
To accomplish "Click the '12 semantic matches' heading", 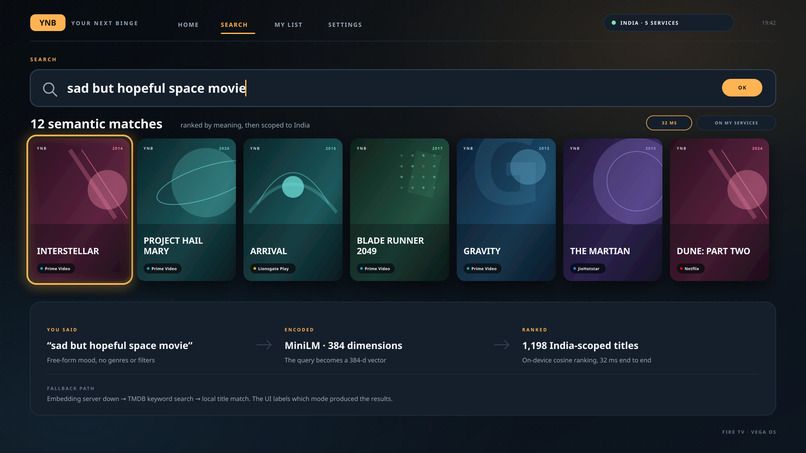I will 96,124.
